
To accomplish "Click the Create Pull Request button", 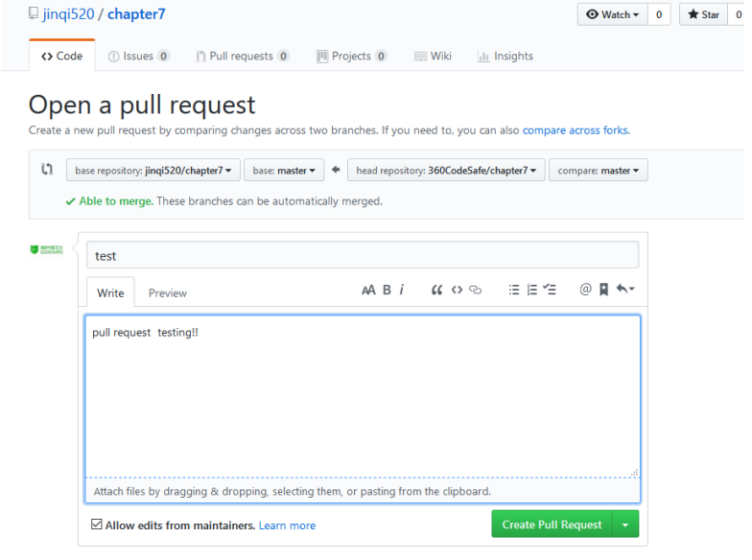I will click(x=552, y=525).
